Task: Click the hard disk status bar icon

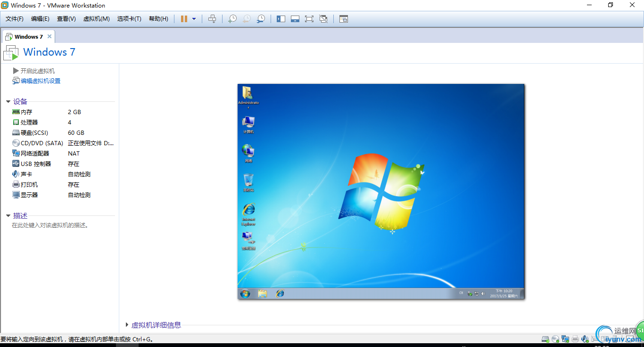Action: tap(545, 339)
